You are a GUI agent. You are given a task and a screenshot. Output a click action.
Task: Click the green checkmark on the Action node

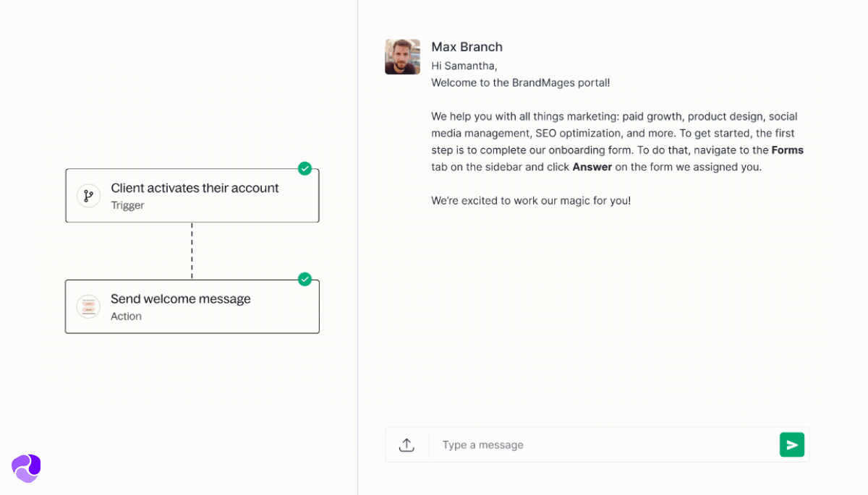305,280
